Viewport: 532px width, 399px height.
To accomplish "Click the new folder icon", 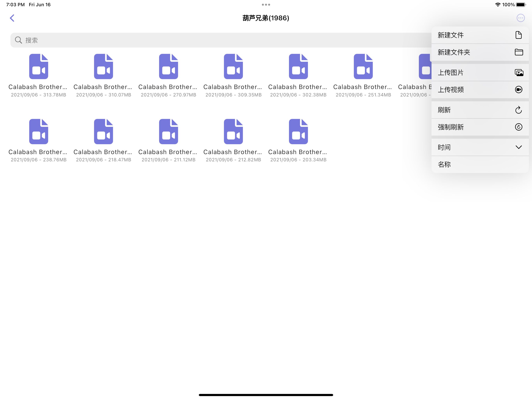I will tap(519, 52).
